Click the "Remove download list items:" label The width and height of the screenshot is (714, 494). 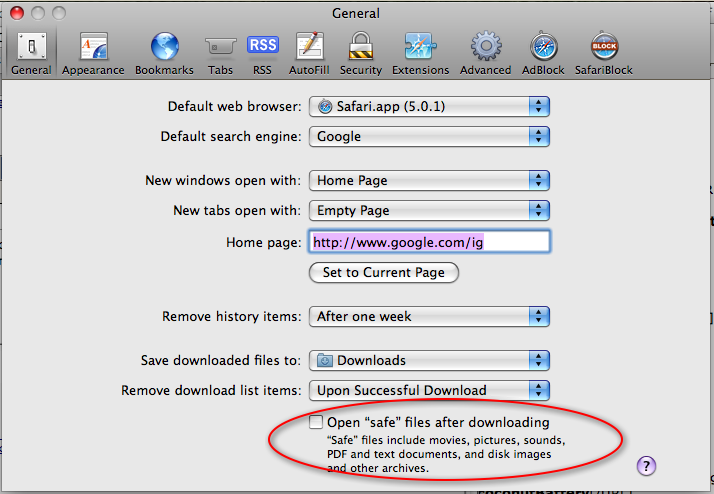click(x=211, y=391)
